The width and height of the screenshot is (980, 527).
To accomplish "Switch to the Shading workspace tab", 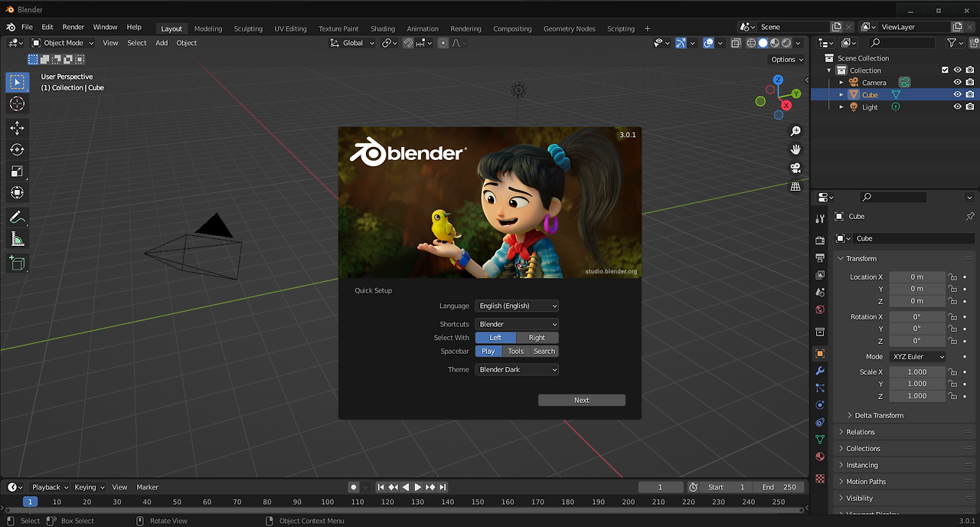I will coord(382,28).
